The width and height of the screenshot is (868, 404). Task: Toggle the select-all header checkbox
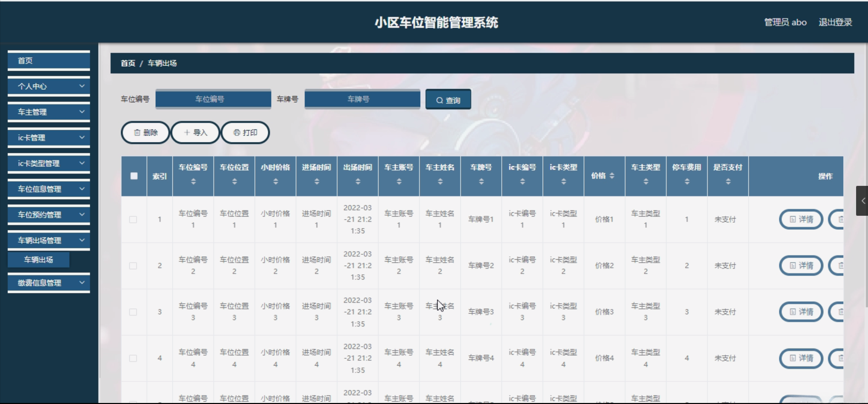(134, 176)
